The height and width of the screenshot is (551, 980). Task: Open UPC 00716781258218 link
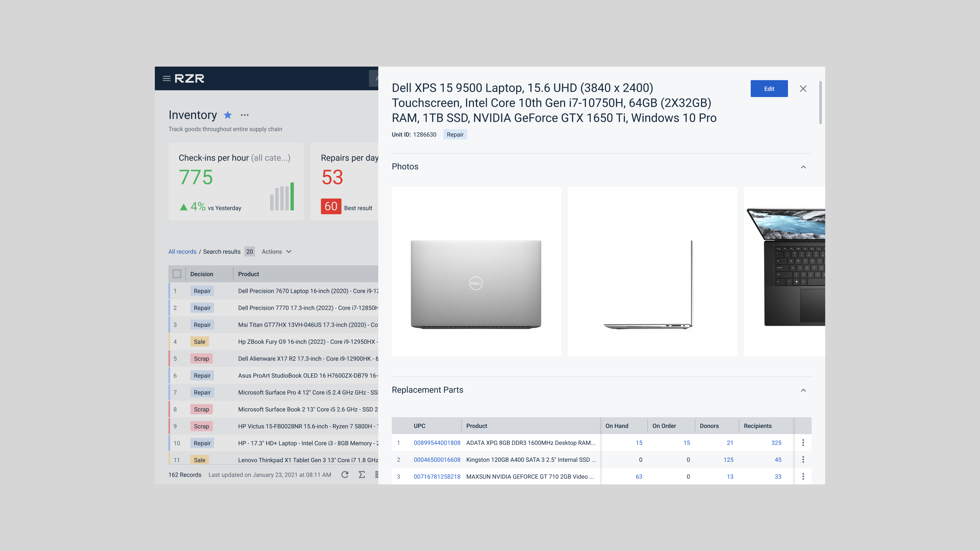[x=437, y=477]
